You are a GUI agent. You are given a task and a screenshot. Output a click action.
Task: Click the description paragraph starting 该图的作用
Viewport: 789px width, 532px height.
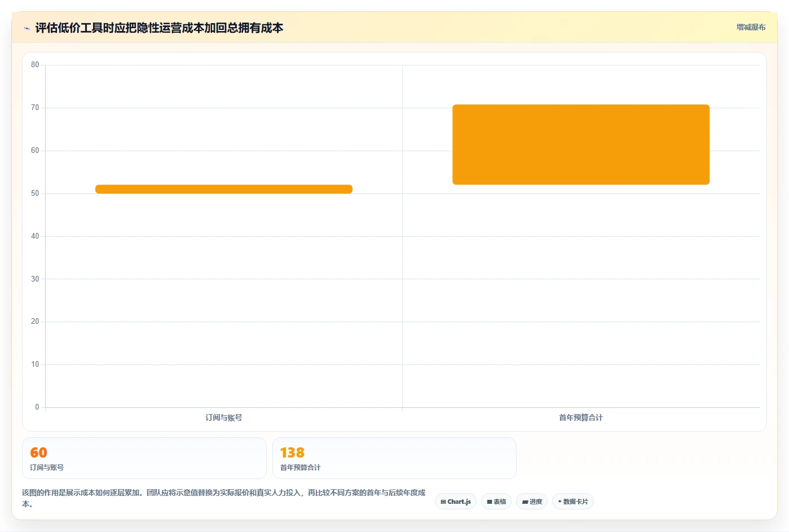click(x=224, y=498)
